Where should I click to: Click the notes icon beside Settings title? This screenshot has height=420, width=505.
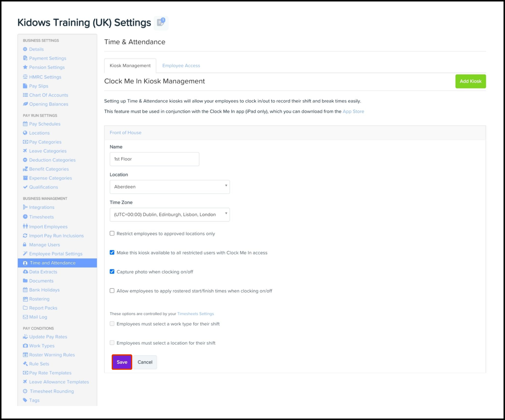(161, 23)
